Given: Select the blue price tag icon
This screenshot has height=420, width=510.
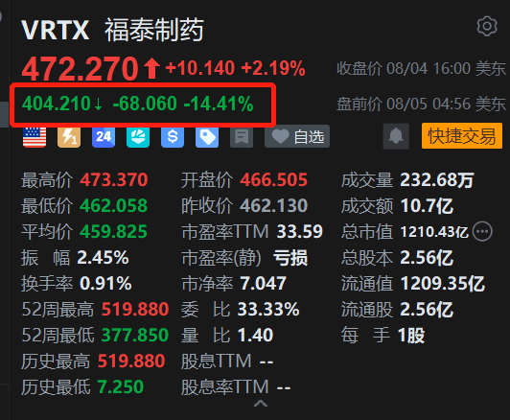Looking at the screenshot, I should click(x=207, y=136).
